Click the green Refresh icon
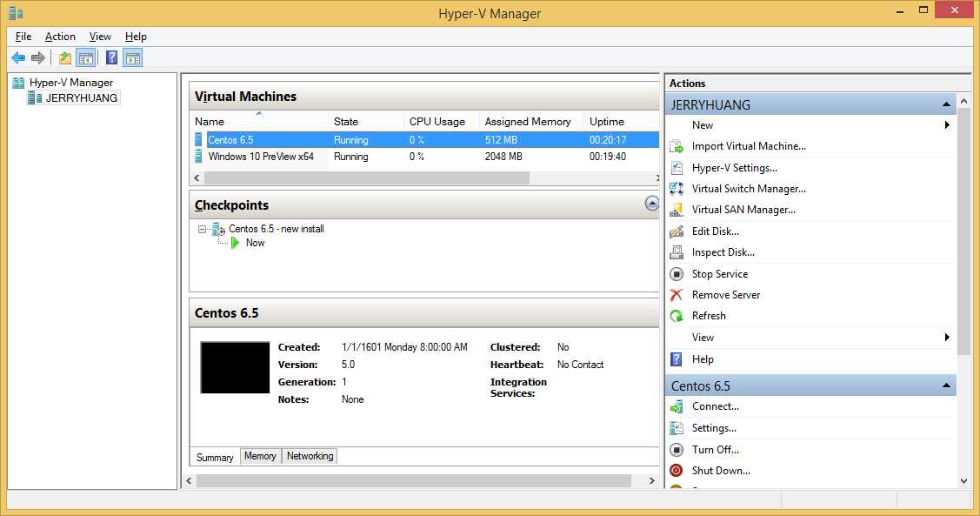 [x=677, y=316]
